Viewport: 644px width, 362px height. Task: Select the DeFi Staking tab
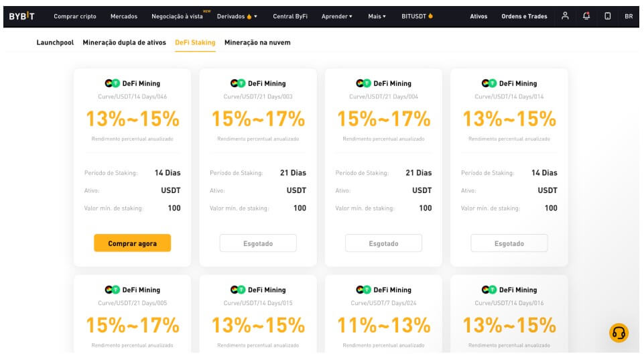pyautogui.click(x=195, y=42)
